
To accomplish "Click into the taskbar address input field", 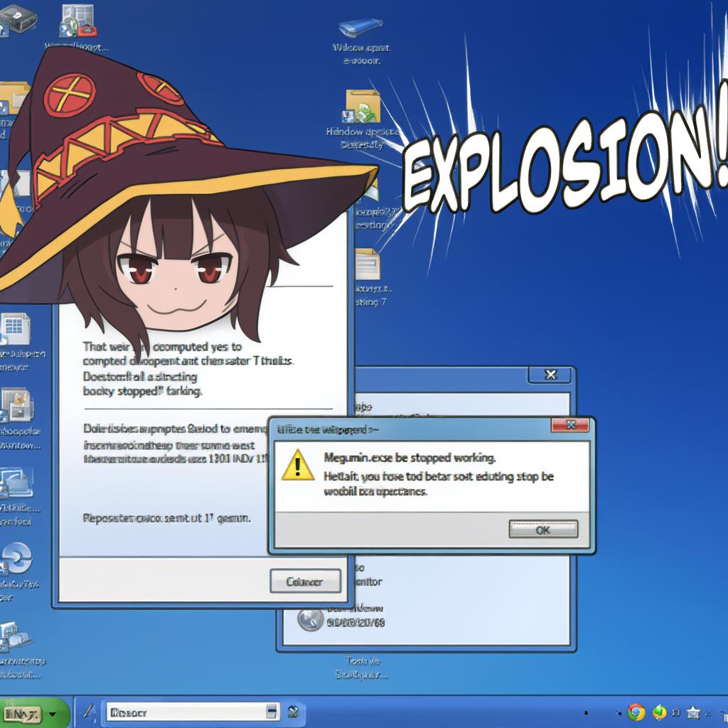I will pyautogui.click(x=186, y=712).
